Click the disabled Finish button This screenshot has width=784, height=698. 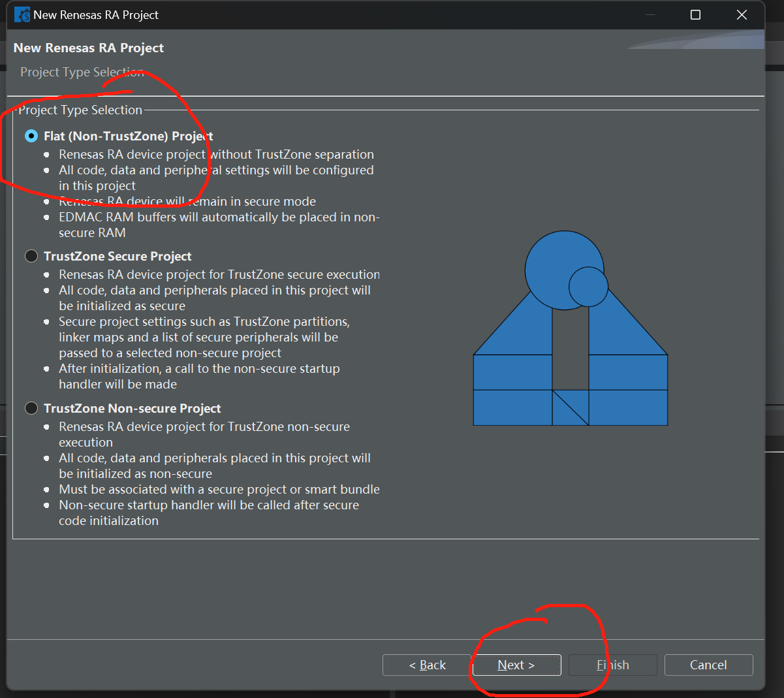pos(613,665)
